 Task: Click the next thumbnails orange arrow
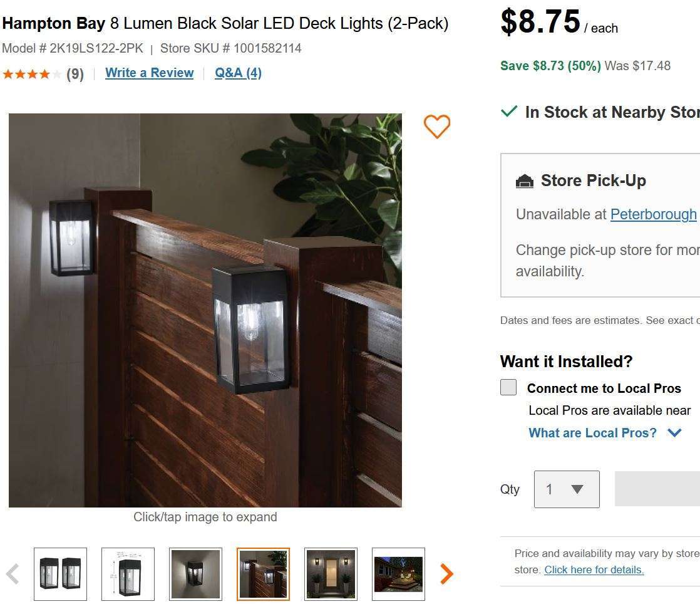(x=446, y=573)
